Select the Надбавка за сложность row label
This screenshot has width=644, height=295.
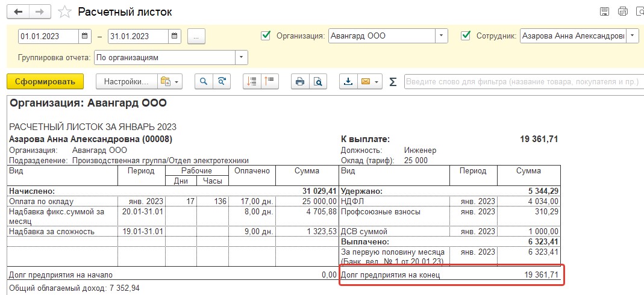(x=52, y=231)
